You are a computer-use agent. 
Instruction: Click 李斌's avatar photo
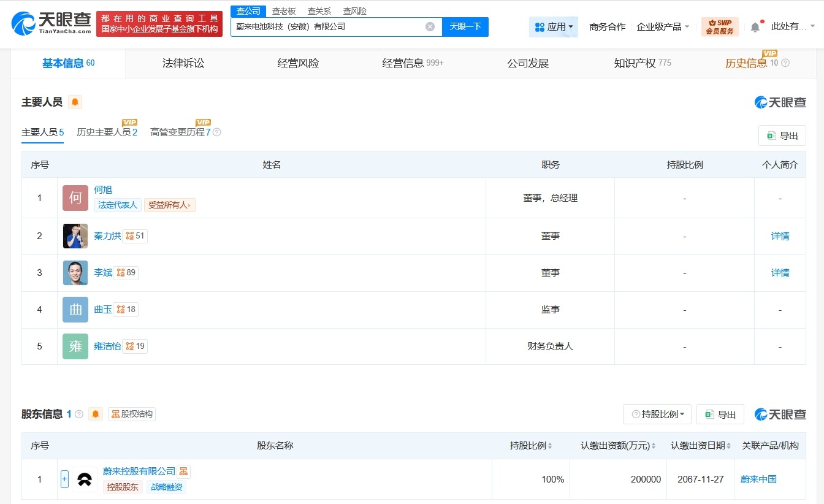click(x=75, y=272)
